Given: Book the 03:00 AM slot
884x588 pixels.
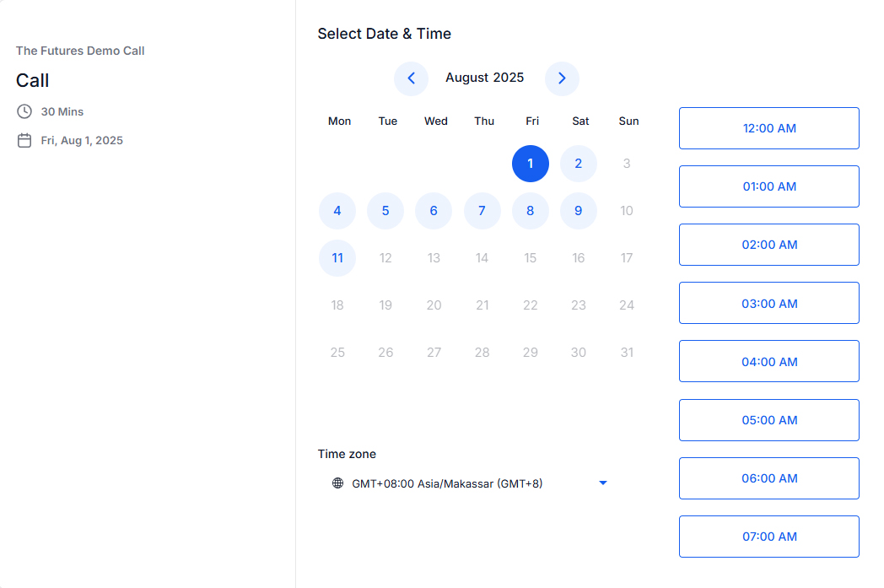Looking at the screenshot, I should 768,304.
